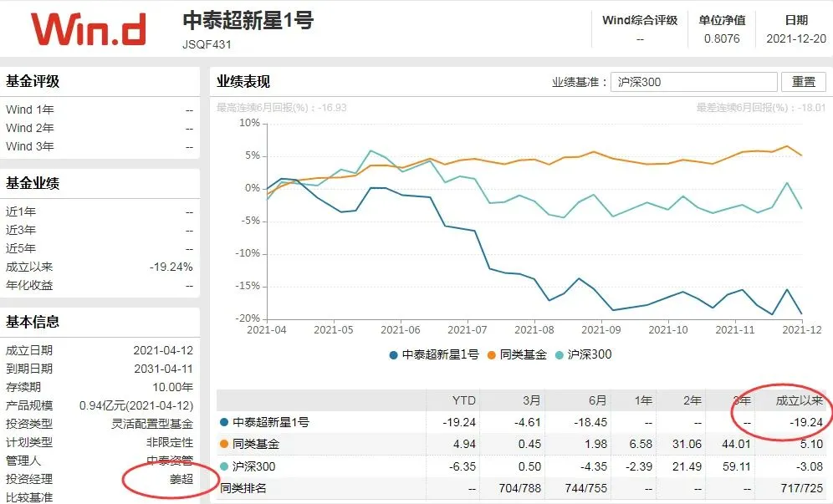Toggle 沪深300 series in chart legend
Viewport: 833px width, 504px height.
(583, 354)
